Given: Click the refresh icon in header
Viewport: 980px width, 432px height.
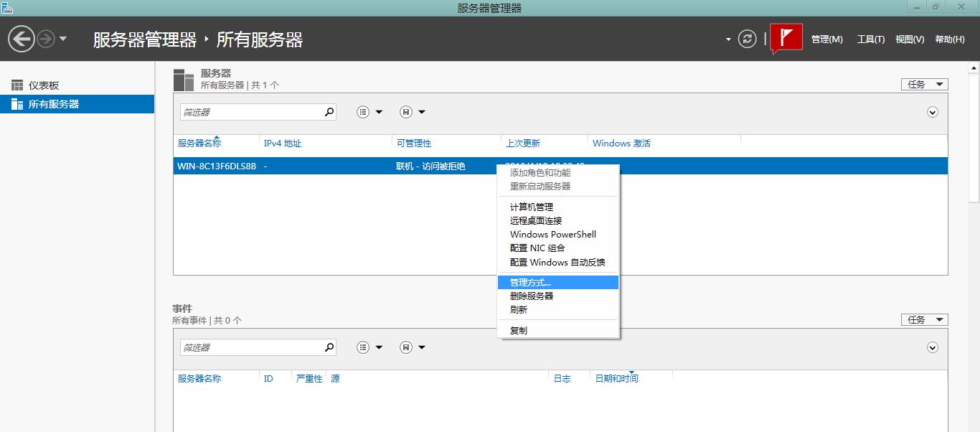Looking at the screenshot, I should 748,39.
